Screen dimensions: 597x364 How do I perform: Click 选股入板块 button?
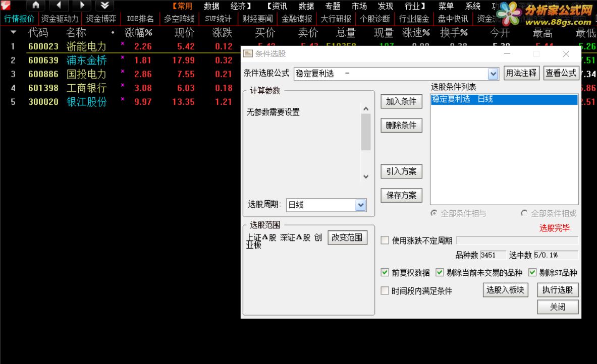coord(505,290)
